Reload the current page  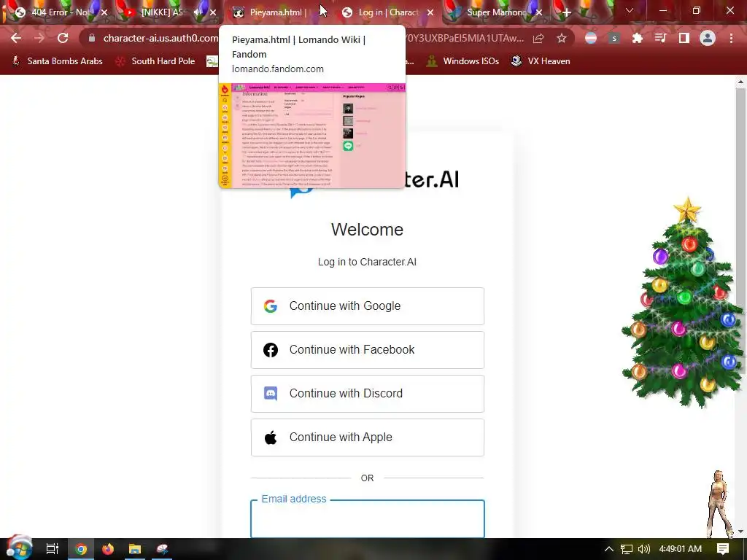click(63, 38)
